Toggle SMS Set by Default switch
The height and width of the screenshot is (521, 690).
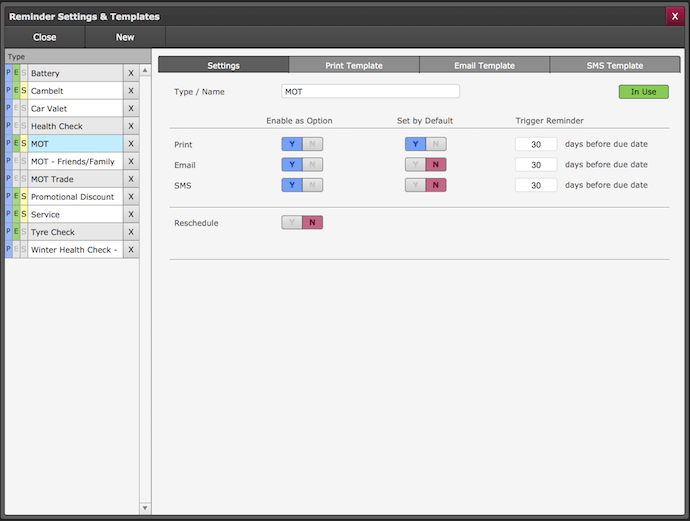click(x=425, y=185)
